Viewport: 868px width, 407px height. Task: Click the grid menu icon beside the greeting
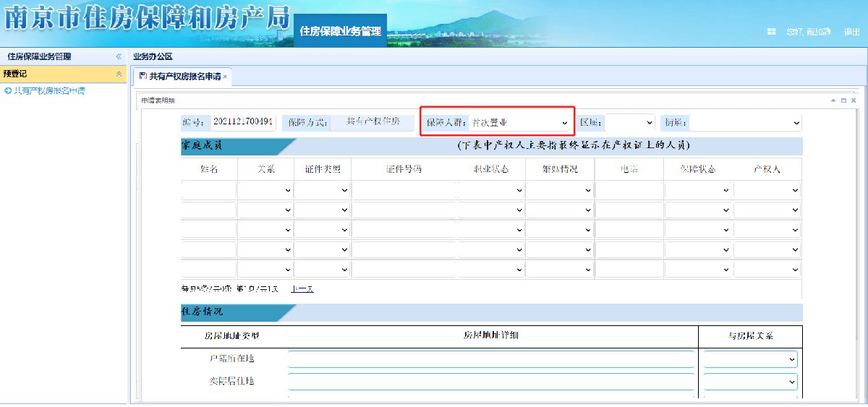click(772, 32)
